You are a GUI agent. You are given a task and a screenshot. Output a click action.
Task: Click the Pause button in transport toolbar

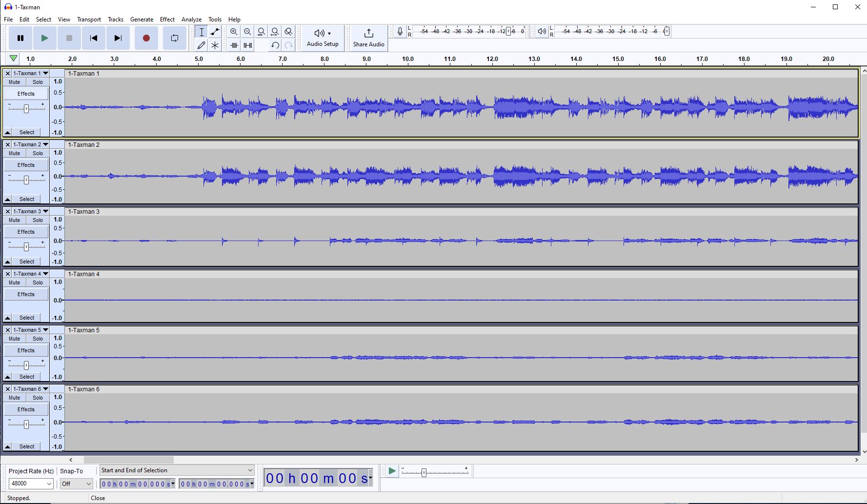click(20, 38)
